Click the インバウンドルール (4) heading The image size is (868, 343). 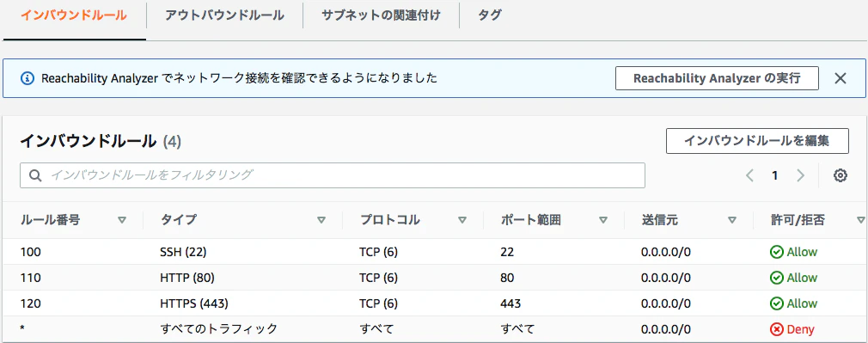click(x=101, y=142)
